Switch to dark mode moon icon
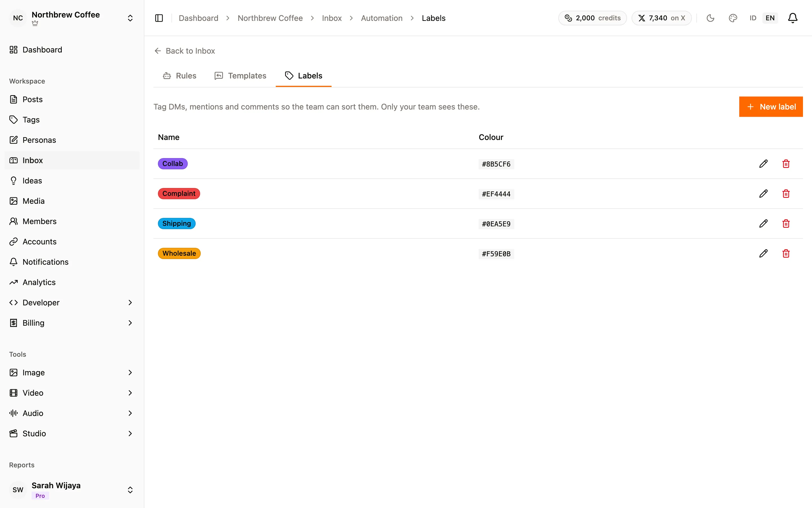Screen dimensions: 812x508 coord(710,18)
